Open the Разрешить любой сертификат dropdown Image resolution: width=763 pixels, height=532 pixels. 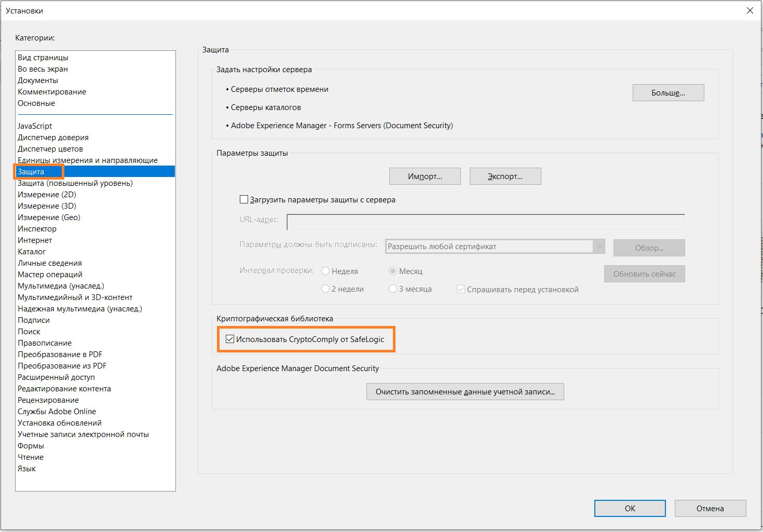pos(495,247)
